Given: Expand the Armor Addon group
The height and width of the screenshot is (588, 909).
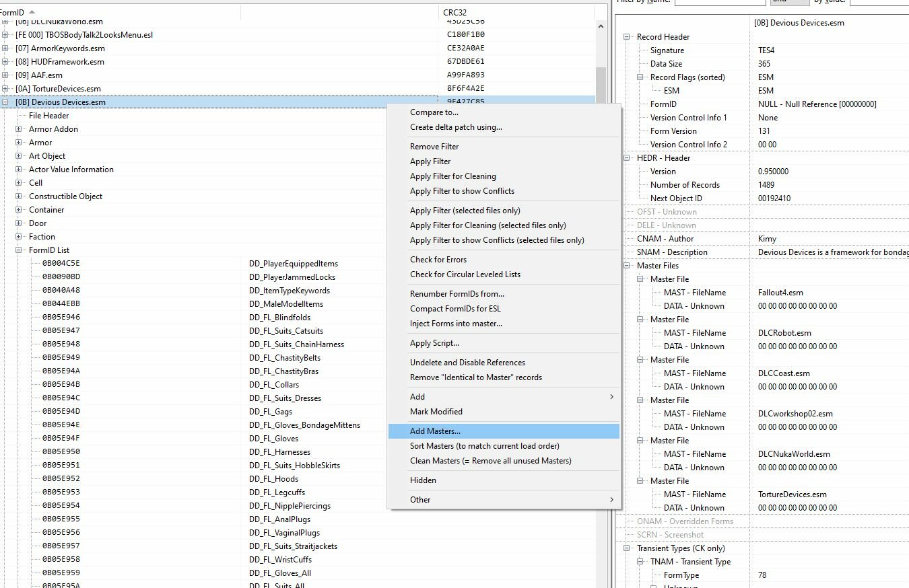Looking at the screenshot, I should [x=19, y=129].
